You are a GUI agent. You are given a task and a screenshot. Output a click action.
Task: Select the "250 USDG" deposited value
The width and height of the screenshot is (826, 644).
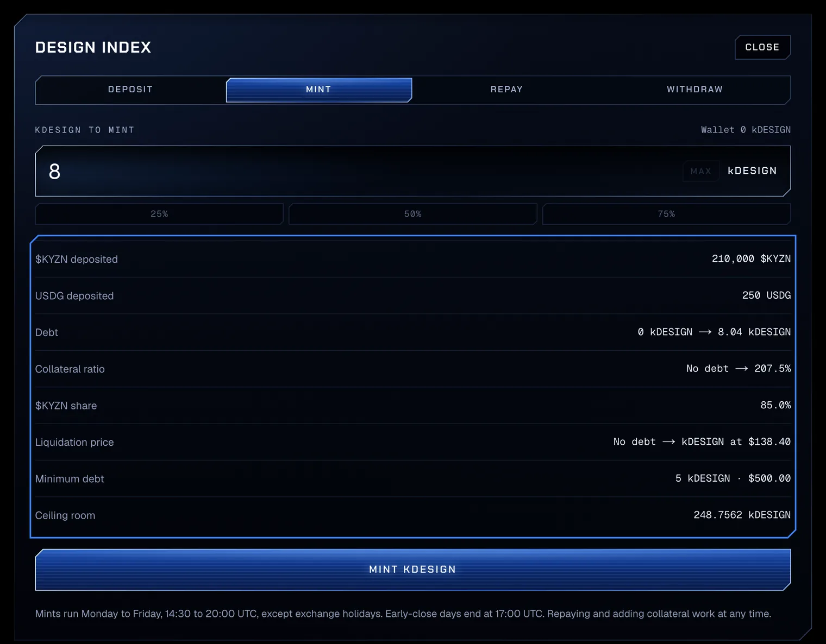click(x=766, y=295)
